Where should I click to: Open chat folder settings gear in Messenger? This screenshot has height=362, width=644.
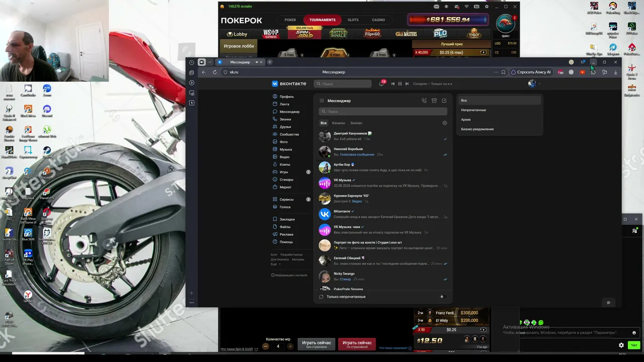444,123
